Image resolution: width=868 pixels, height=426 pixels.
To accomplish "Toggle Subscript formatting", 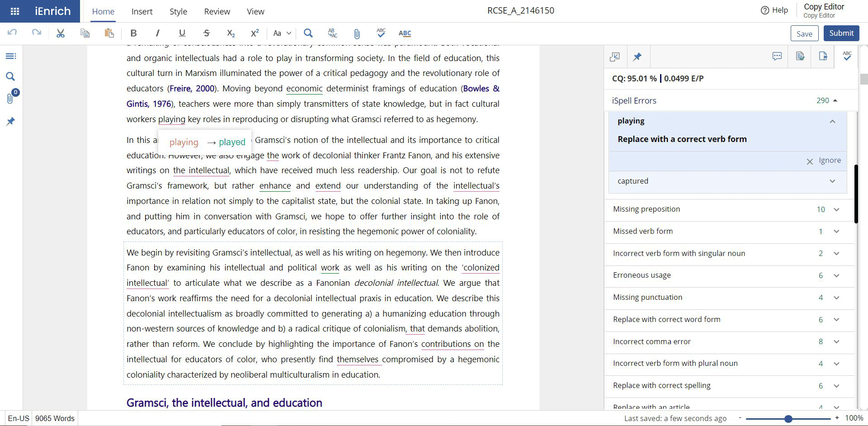I will click(x=231, y=33).
